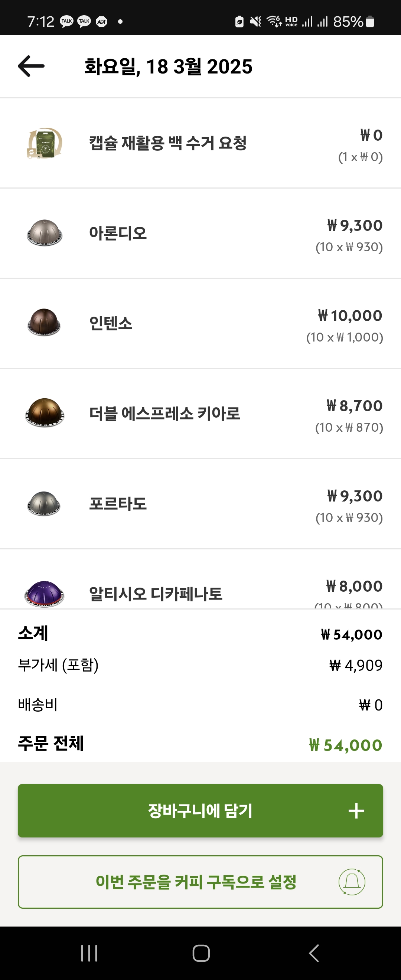Tap the back arrow in the header
Image resolution: width=401 pixels, height=980 pixels.
[x=31, y=66]
